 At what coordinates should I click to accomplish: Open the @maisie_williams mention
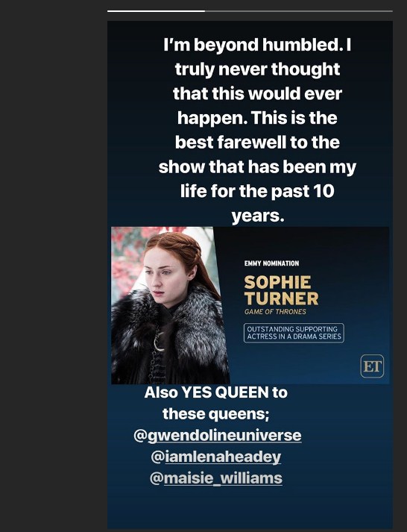(x=216, y=478)
